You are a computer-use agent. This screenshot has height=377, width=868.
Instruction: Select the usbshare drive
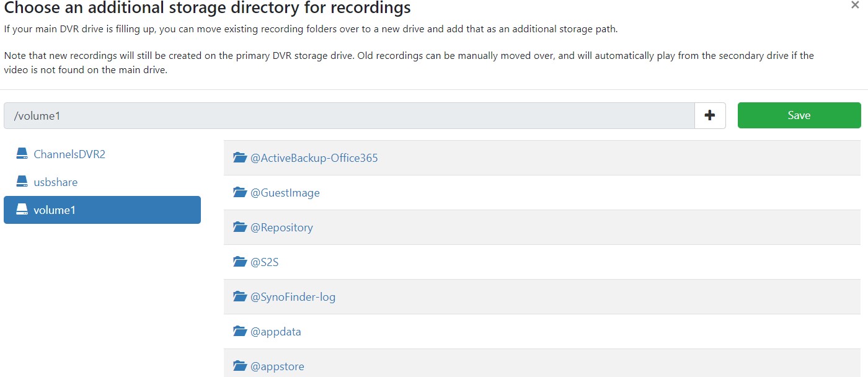pos(55,182)
